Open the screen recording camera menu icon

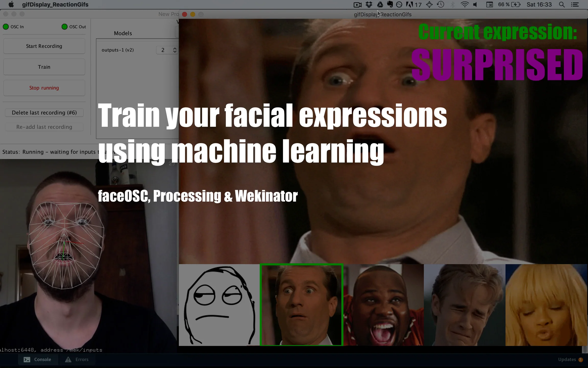357,4
